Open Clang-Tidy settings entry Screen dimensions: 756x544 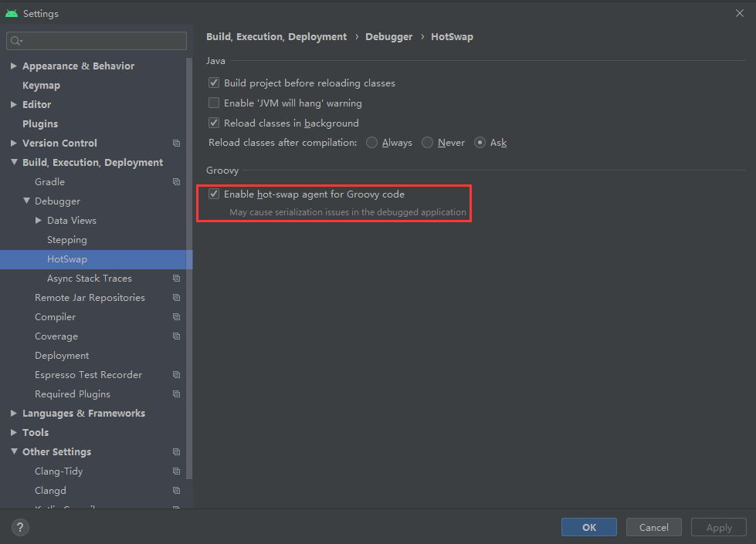point(59,471)
